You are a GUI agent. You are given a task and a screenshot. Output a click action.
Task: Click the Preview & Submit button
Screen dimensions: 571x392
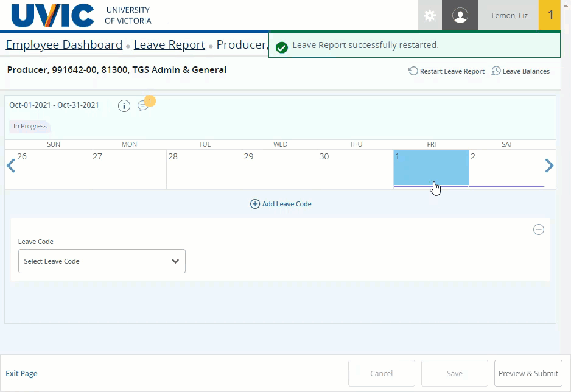[528, 373]
